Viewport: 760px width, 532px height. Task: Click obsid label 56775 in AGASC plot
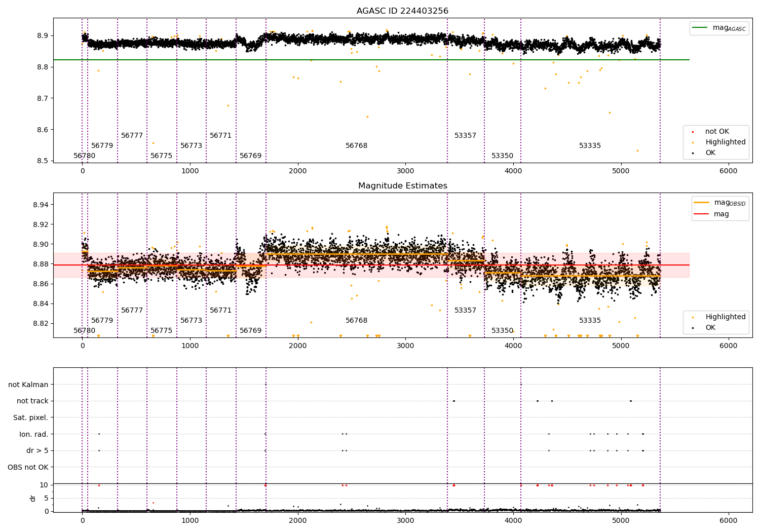pyautogui.click(x=162, y=156)
